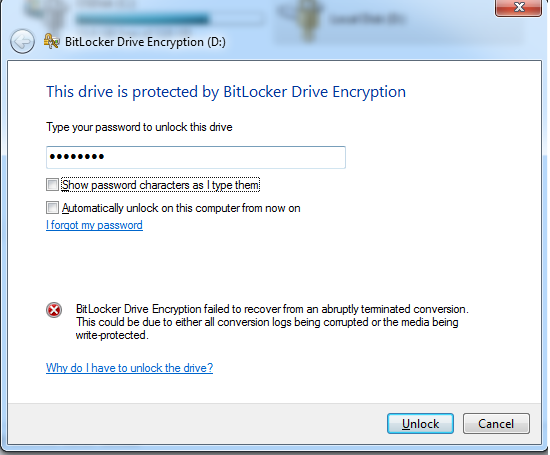Screen dimensions: 550x455
Task: Enable Show password characters checkbox
Action: pos(52,185)
